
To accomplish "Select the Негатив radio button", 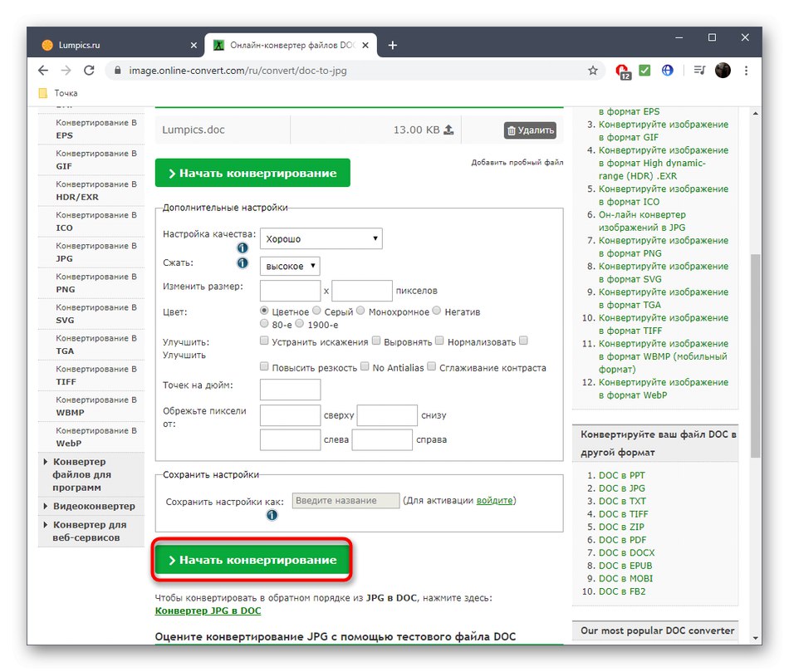I will 437,311.
